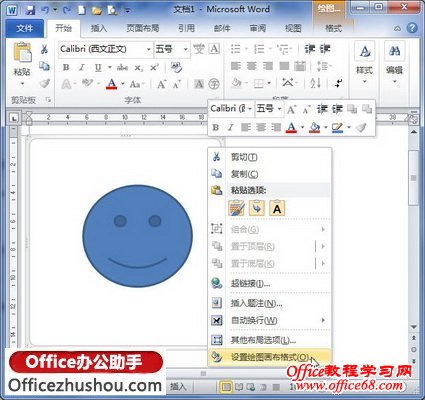Choose More Layout Options in context menu
The width and height of the screenshot is (425, 400).
coord(269,340)
